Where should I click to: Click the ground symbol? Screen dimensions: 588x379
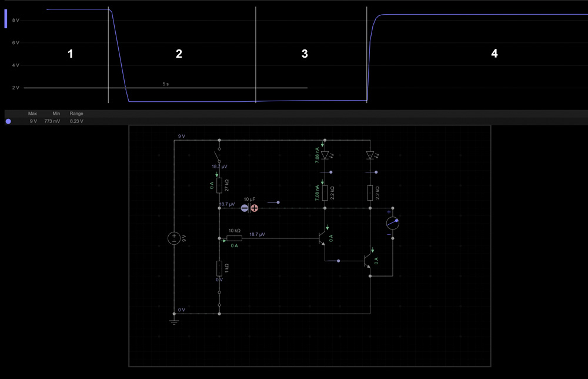coord(174,321)
